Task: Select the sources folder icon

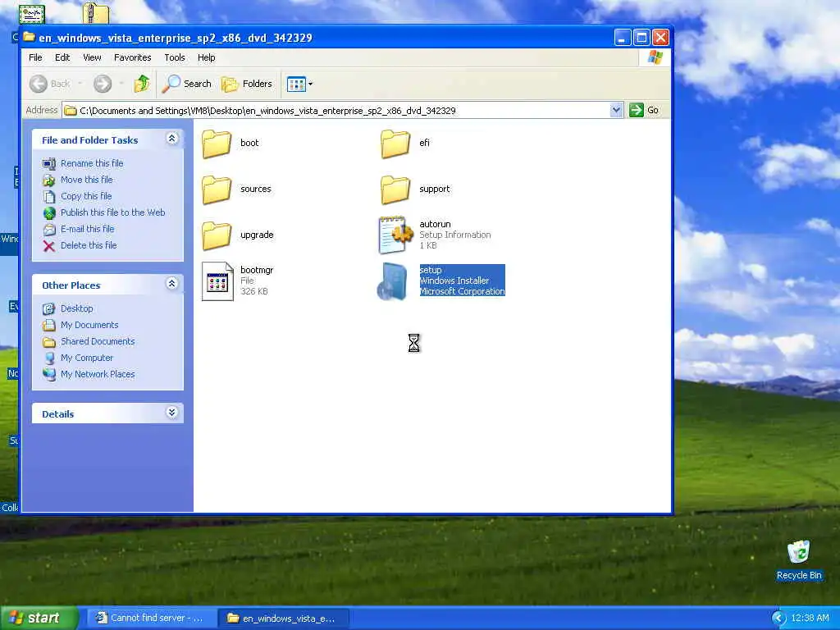Action: click(x=217, y=189)
